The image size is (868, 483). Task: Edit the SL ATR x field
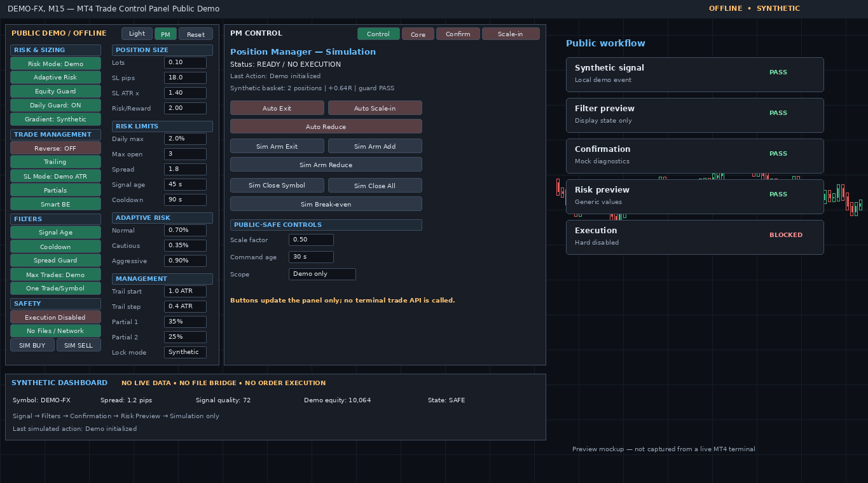185,93
